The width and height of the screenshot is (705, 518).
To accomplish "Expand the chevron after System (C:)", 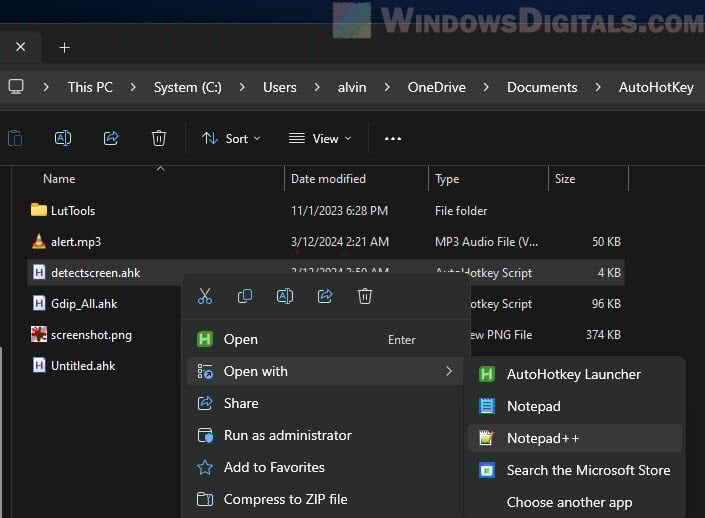I will click(242, 87).
